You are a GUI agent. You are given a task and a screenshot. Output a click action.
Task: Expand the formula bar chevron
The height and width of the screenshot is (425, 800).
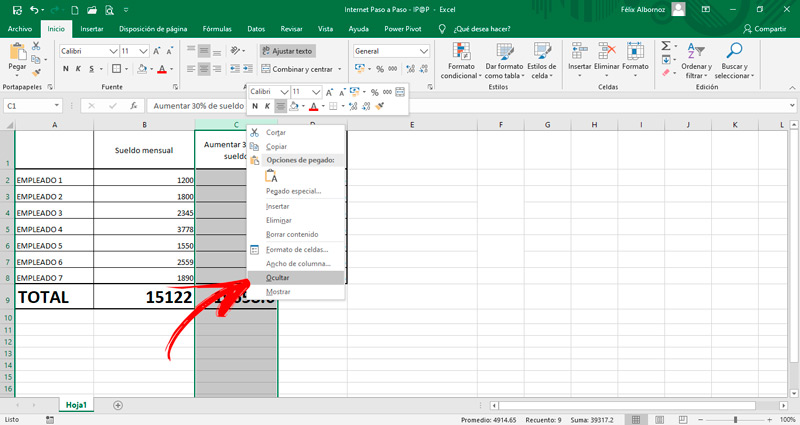[792, 106]
